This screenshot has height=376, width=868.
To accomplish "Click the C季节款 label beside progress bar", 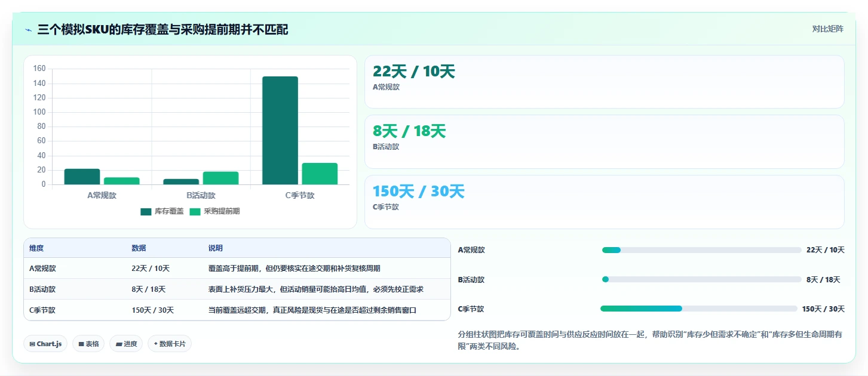I will tap(471, 309).
